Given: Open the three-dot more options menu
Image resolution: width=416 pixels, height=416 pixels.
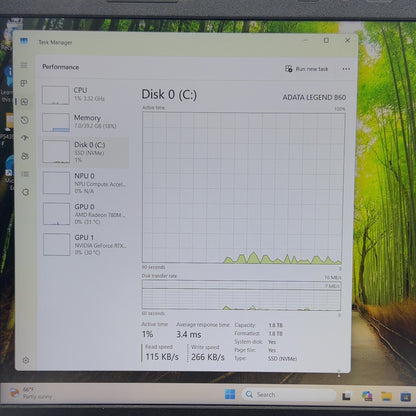Looking at the screenshot, I should 346,69.
